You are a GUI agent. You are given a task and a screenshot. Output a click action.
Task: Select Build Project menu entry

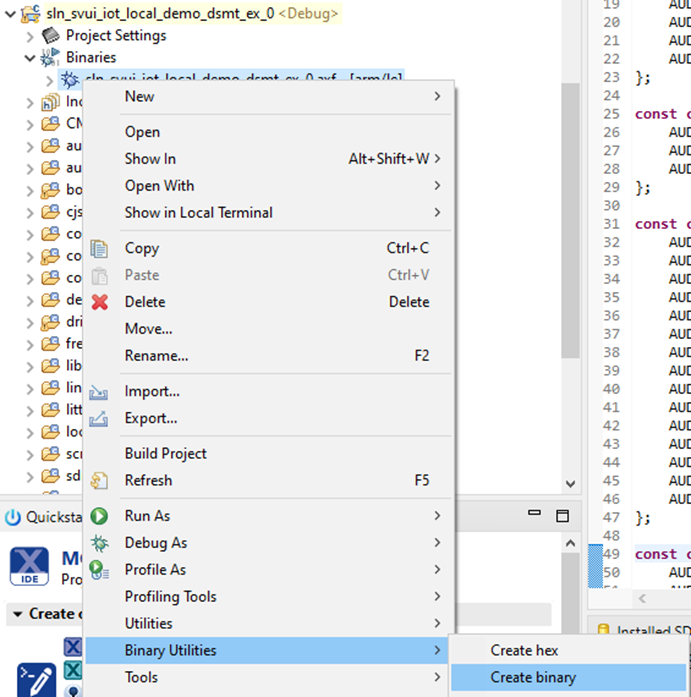166,454
